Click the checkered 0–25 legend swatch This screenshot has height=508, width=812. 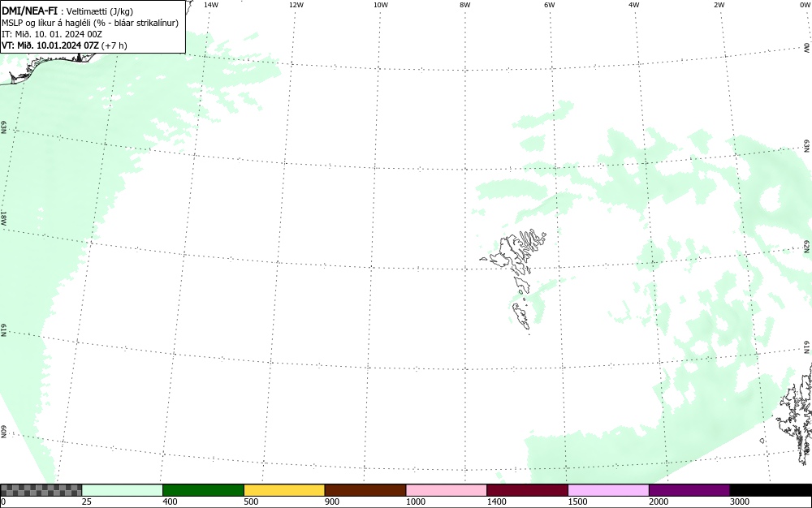pyautogui.click(x=41, y=490)
